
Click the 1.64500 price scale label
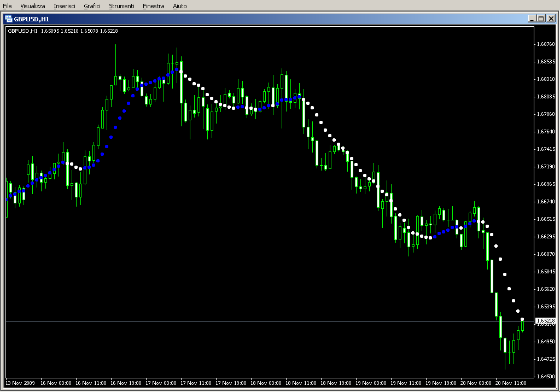click(545, 377)
